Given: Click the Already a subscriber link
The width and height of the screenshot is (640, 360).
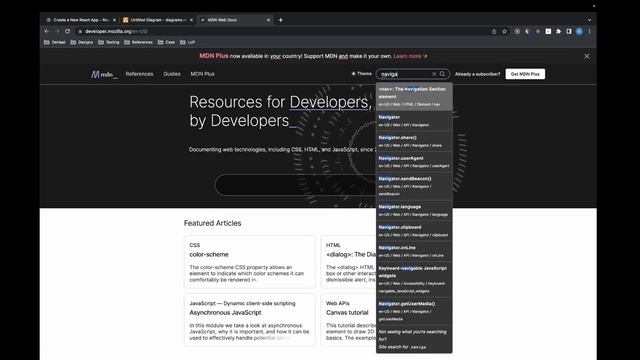Looking at the screenshot, I should (x=477, y=74).
